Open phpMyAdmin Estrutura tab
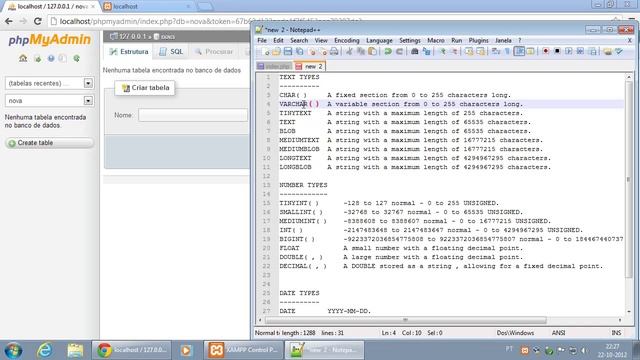 pyautogui.click(x=129, y=52)
